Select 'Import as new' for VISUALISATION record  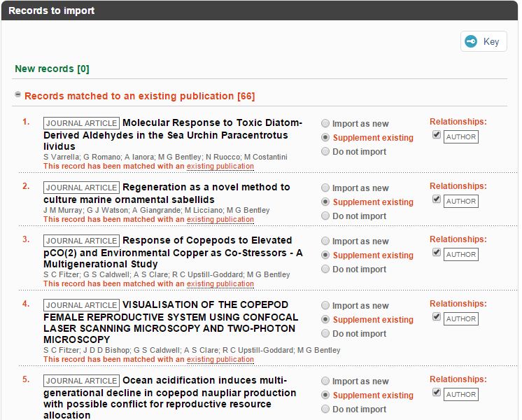coord(325,305)
